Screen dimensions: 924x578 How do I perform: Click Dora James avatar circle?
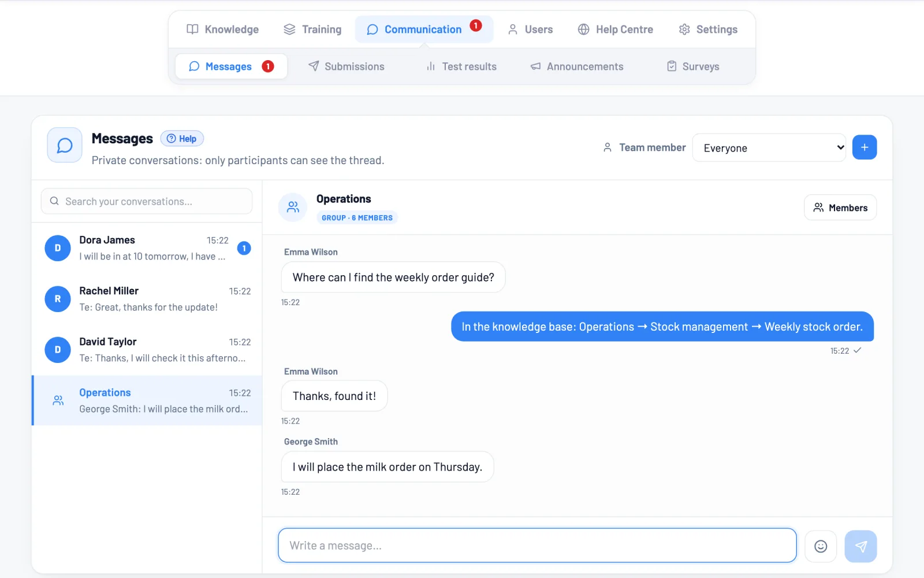coord(58,248)
